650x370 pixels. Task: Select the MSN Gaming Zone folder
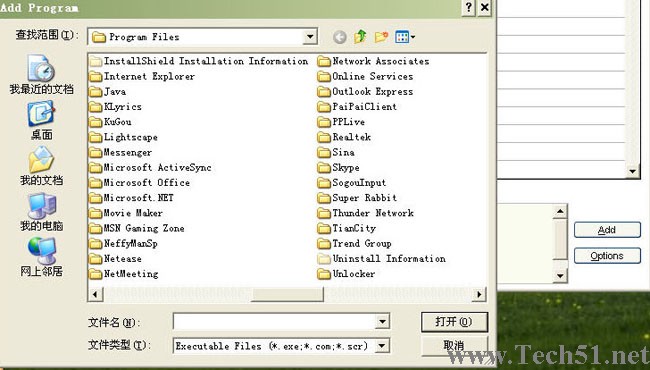137,228
